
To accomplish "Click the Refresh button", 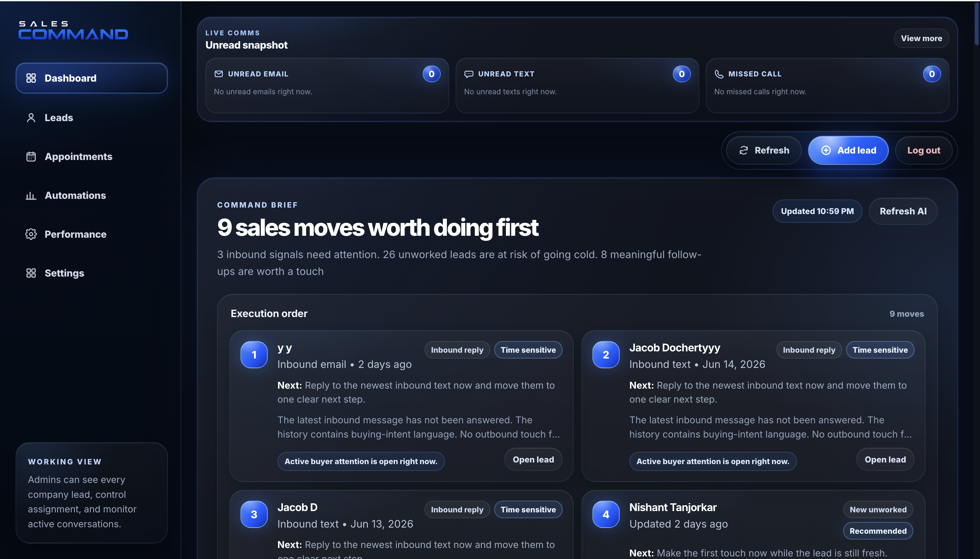I will 764,151.
